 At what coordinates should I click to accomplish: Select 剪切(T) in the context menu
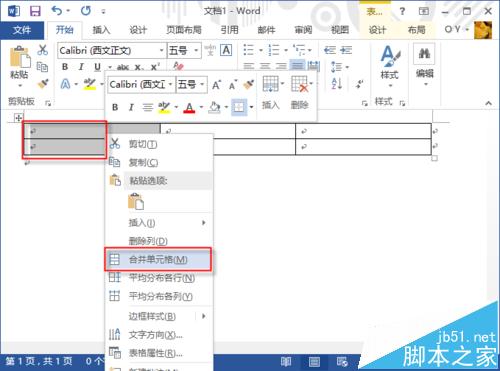(158, 144)
